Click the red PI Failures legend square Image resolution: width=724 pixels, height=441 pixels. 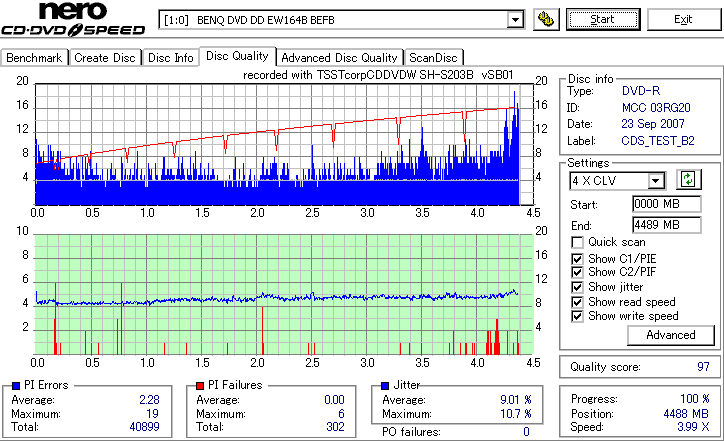tap(200, 386)
